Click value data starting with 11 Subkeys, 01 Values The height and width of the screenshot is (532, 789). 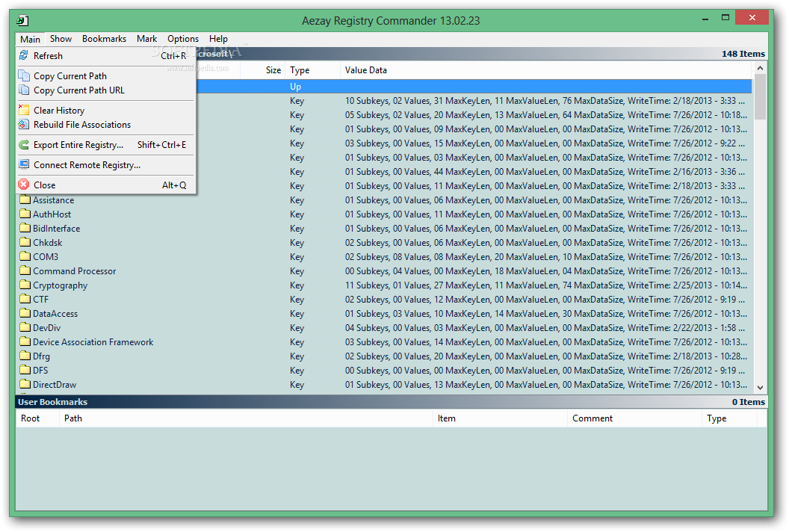(545, 285)
